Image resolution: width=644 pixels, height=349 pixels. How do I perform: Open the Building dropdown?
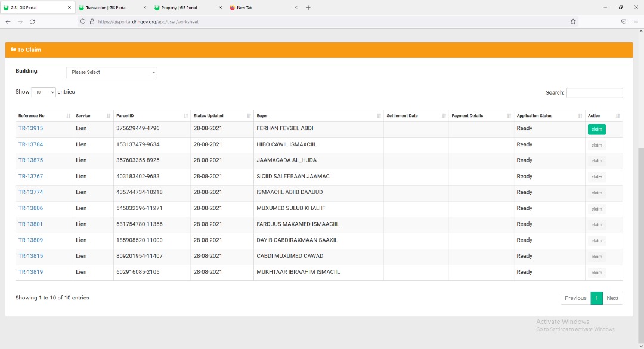[112, 72]
